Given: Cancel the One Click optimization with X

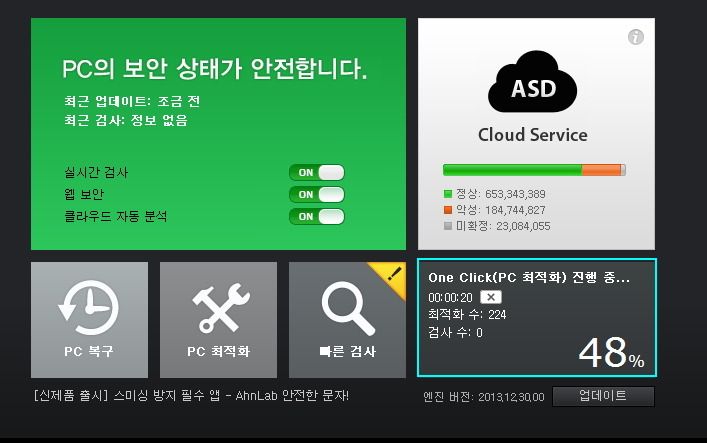Looking at the screenshot, I should (x=491, y=297).
